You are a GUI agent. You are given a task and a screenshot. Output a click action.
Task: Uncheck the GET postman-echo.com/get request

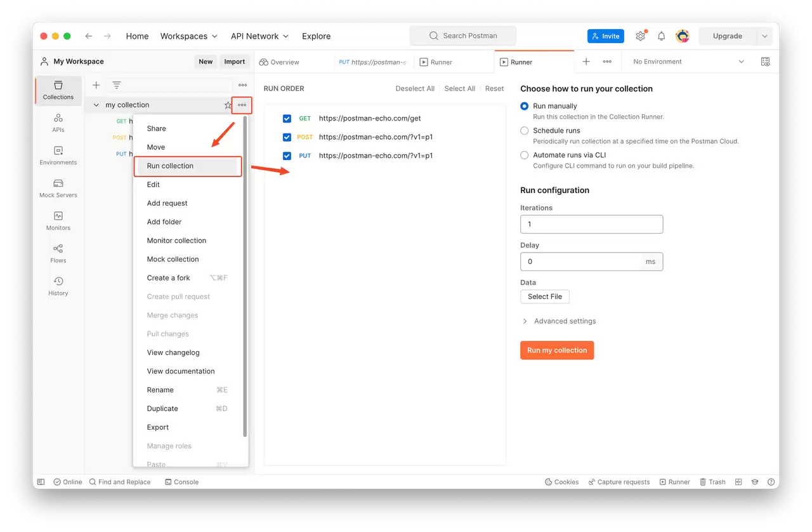click(x=287, y=119)
